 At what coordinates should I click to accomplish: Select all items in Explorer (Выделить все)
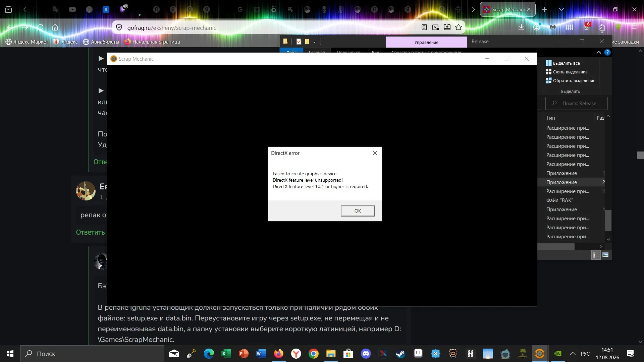coord(563,63)
